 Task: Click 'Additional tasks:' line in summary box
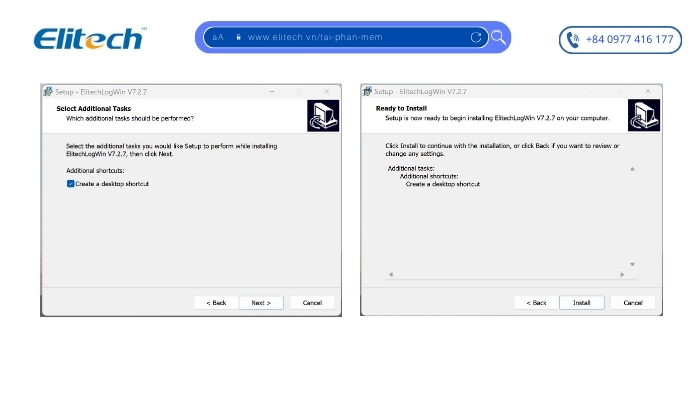[x=411, y=168]
